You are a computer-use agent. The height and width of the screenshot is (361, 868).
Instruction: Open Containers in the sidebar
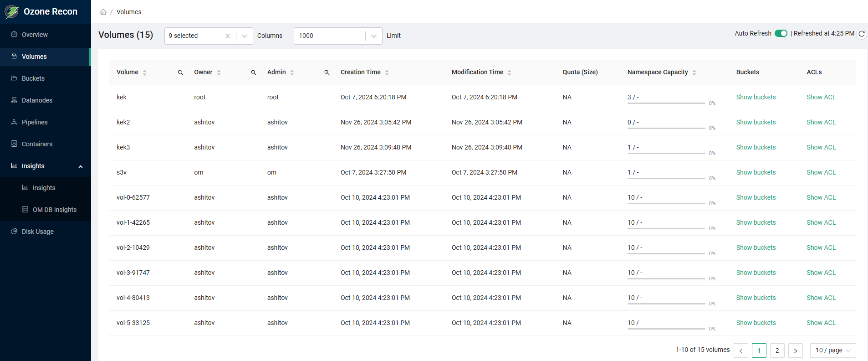coord(46,144)
